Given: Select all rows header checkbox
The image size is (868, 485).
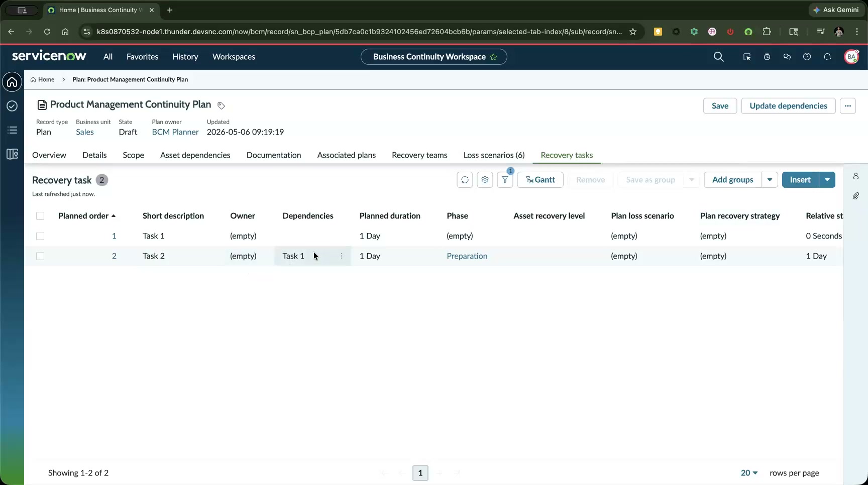Looking at the screenshot, I should click(x=40, y=216).
